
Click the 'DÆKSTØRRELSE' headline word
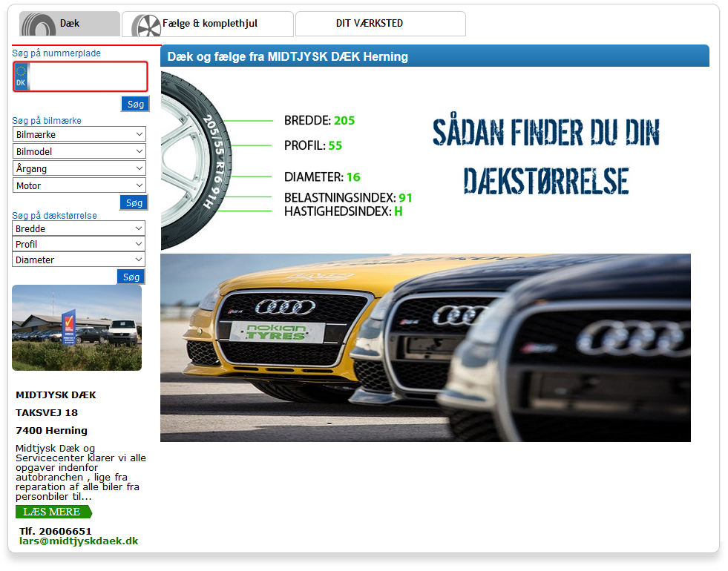click(546, 180)
